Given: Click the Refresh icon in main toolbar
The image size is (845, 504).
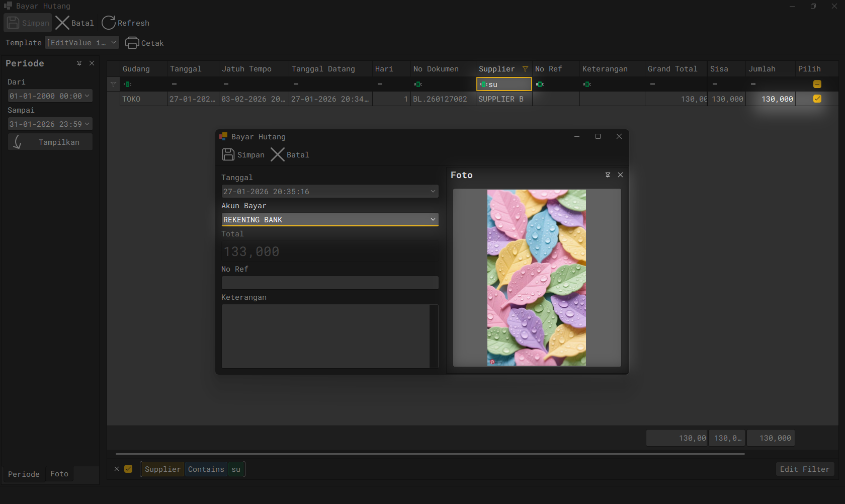Looking at the screenshot, I should (109, 23).
